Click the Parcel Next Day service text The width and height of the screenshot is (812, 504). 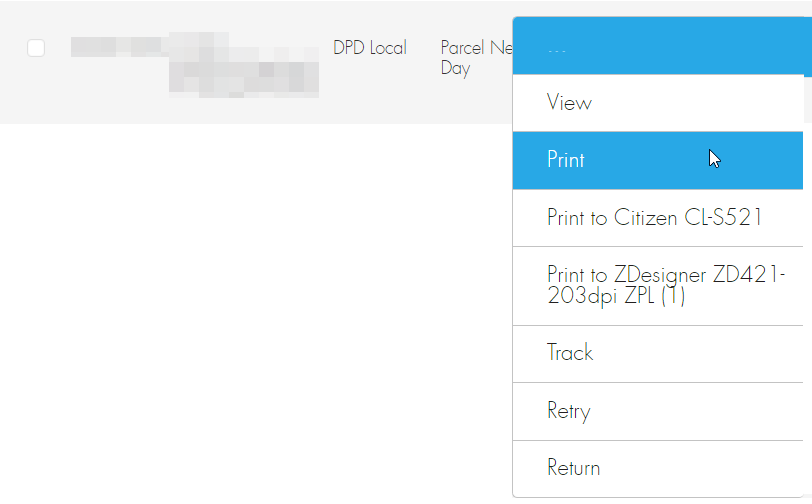(x=476, y=58)
